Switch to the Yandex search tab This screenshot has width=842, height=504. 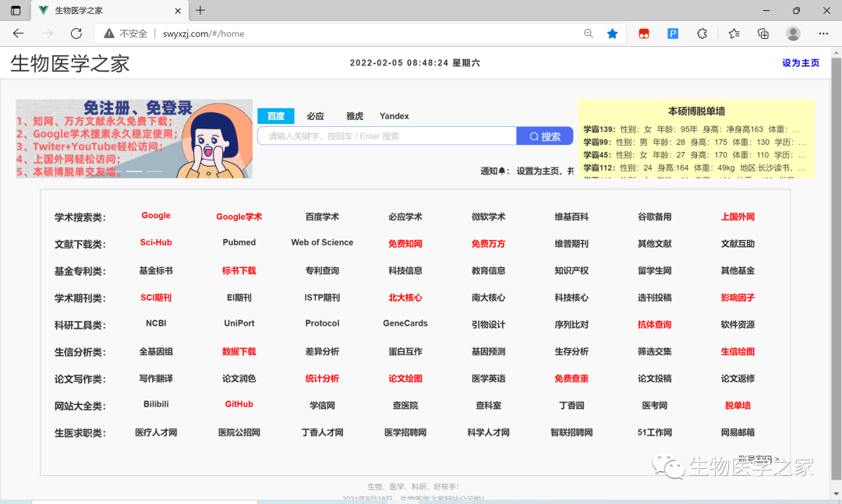pos(394,116)
